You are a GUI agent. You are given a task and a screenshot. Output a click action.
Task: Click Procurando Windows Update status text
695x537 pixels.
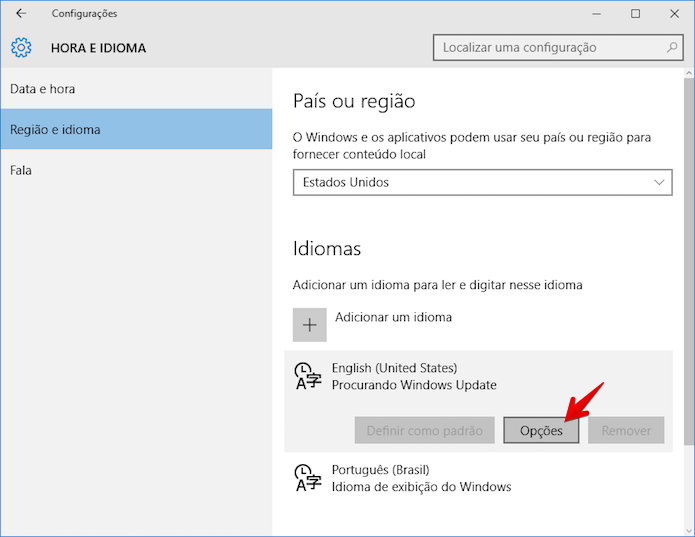[414, 385]
